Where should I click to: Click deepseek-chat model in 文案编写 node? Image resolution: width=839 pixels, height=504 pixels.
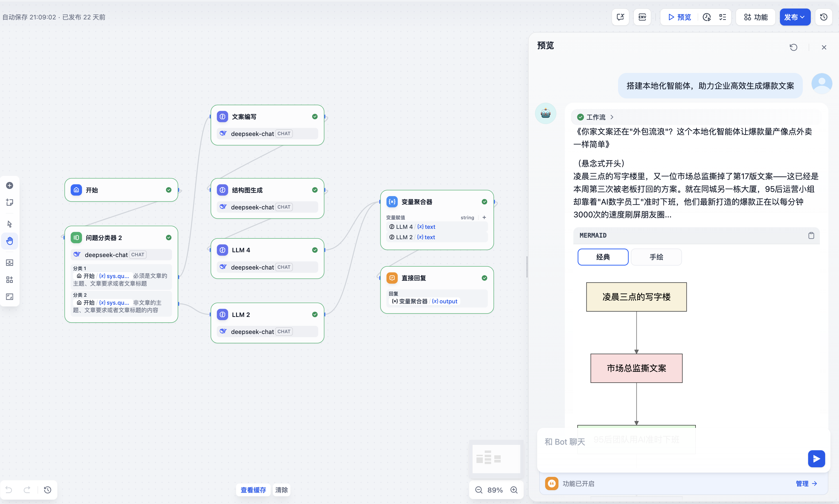(x=267, y=134)
